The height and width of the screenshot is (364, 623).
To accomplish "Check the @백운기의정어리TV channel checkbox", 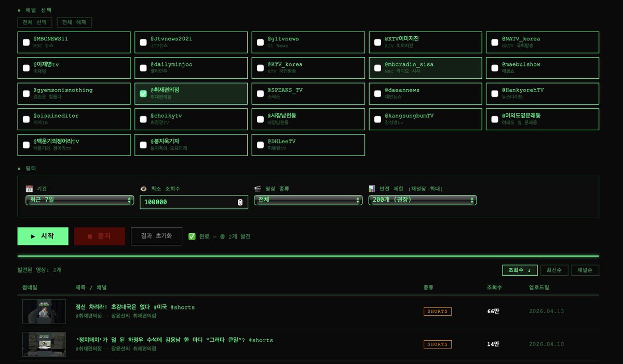I will tap(26, 145).
